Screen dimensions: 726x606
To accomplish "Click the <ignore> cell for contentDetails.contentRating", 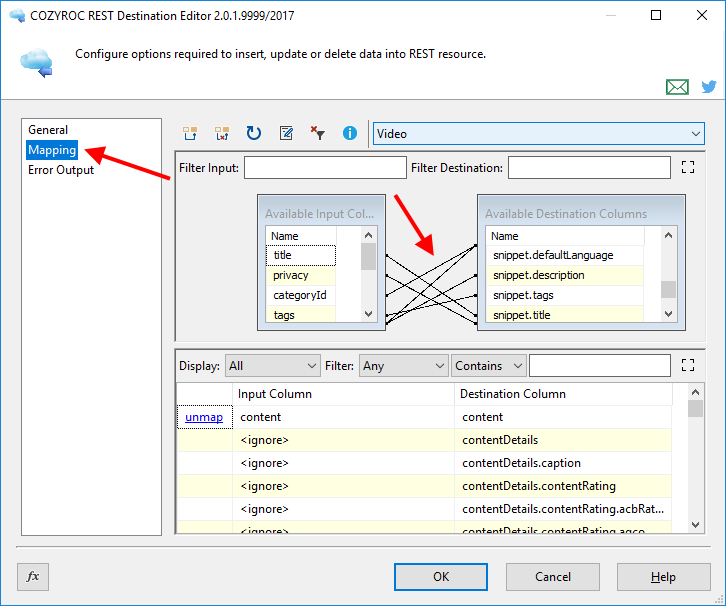I will (343, 486).
